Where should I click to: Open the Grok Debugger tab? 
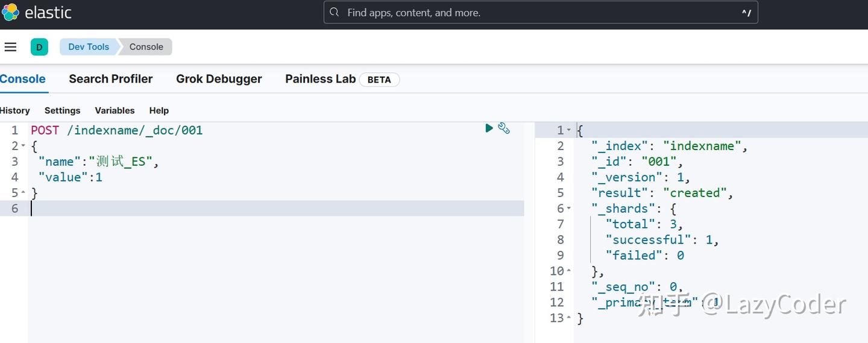[x=219, y=79]
